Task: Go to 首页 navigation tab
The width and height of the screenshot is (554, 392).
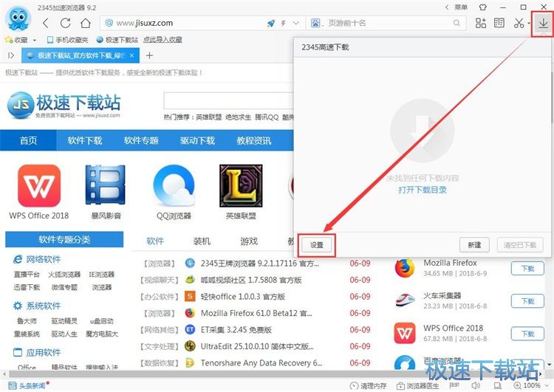Action: pos(28,140)
